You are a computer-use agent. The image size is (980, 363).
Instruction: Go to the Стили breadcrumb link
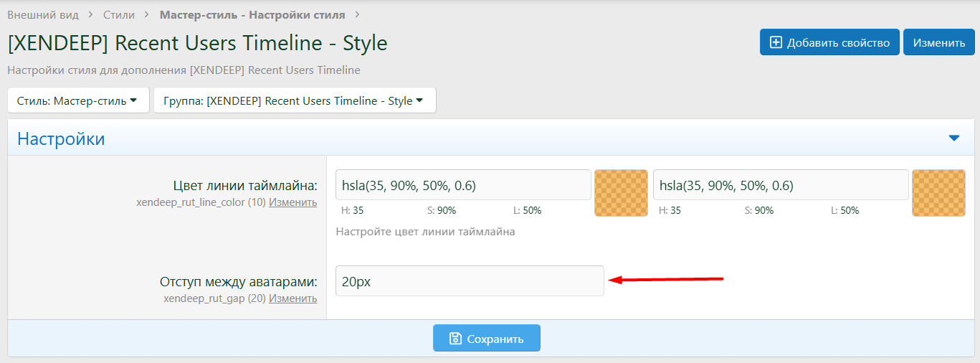pyautogui.click(x=119, y=14)
